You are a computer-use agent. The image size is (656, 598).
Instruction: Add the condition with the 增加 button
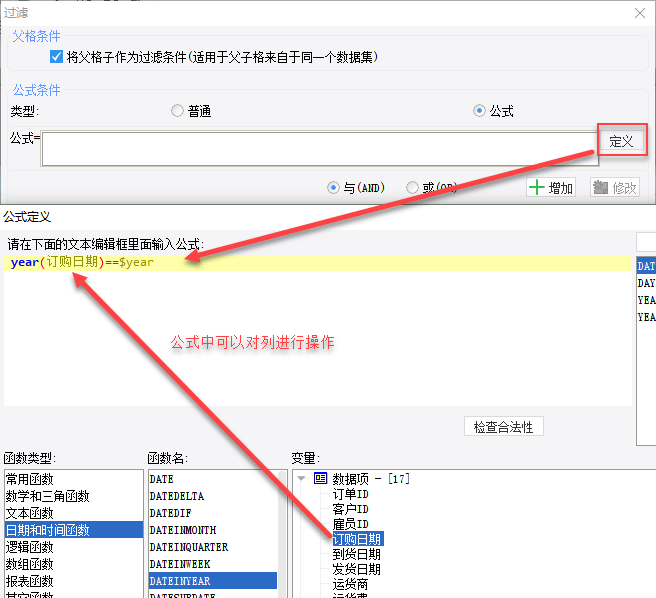point(551,187)
